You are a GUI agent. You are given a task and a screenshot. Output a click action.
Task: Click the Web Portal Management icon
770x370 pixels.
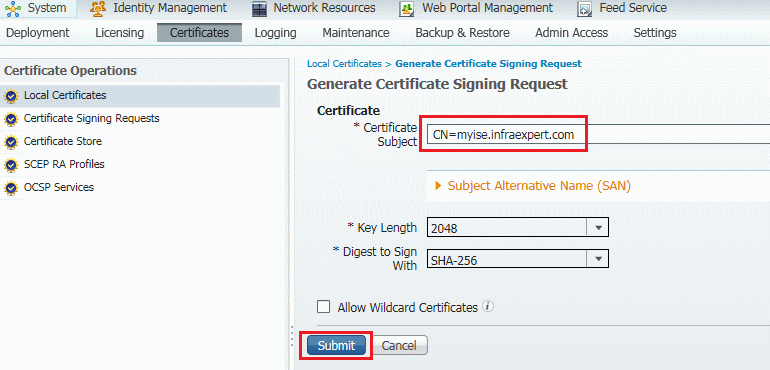point(407,9)
